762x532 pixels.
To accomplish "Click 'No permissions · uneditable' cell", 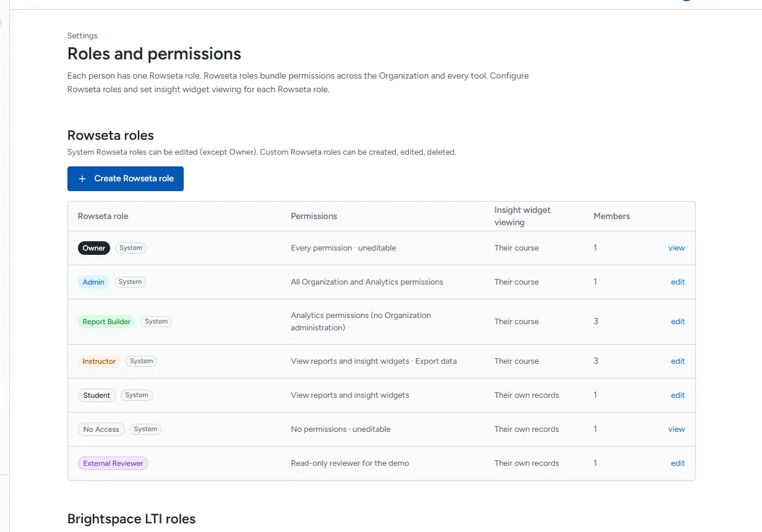I will 341,429.
